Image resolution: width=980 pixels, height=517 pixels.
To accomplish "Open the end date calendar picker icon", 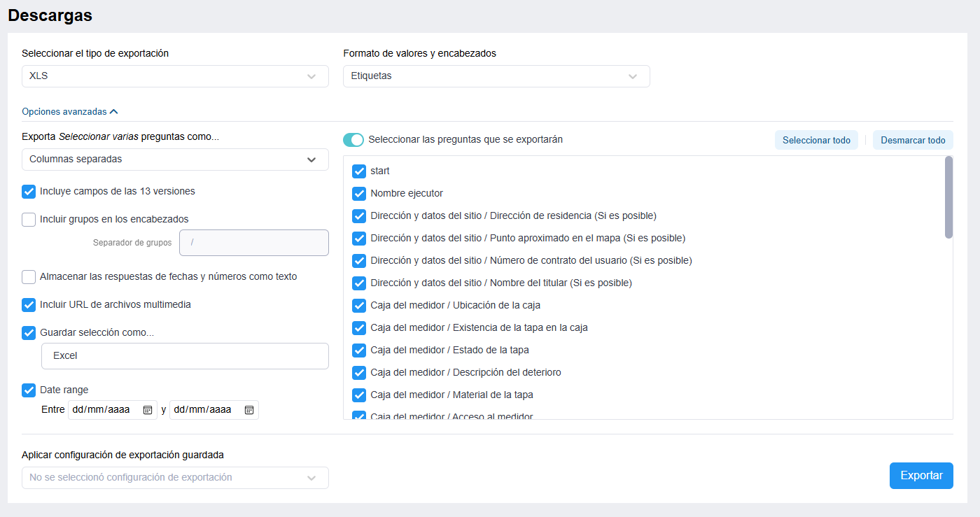I will (x=248, y=410).
